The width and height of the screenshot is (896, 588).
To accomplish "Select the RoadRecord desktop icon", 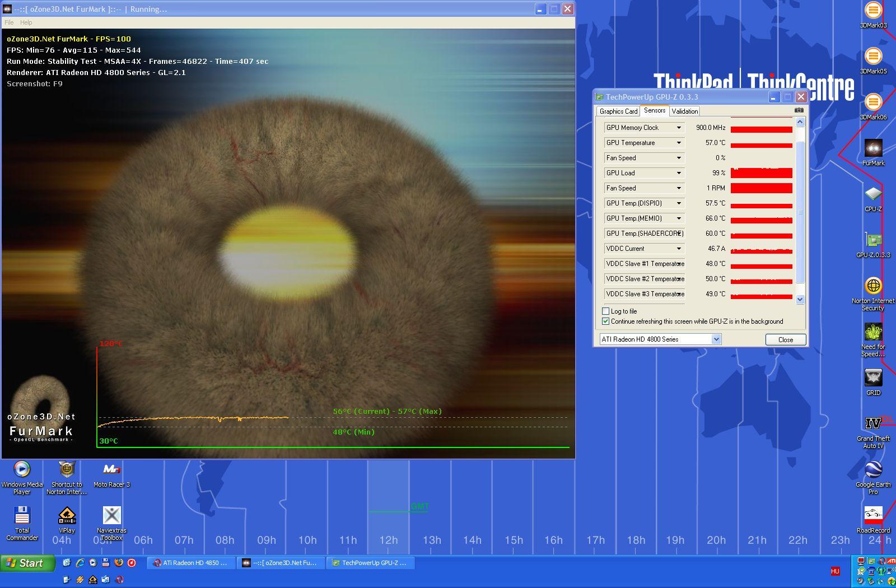I will coord(873,520).
